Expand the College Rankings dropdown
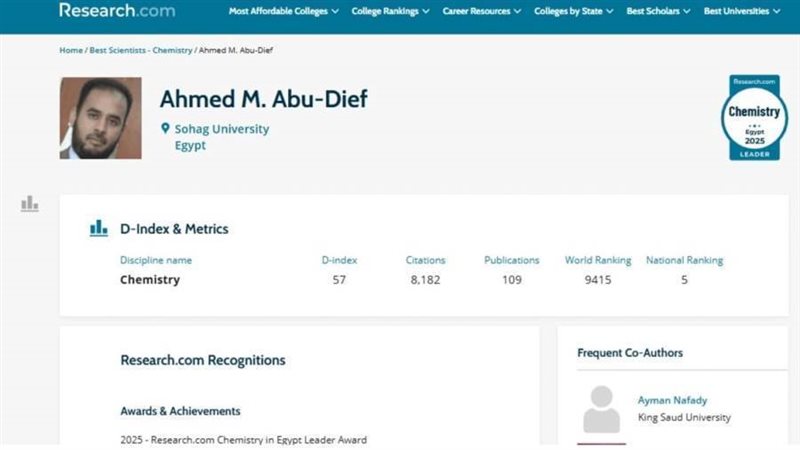 pyautogui.click(x=391, y=12)
